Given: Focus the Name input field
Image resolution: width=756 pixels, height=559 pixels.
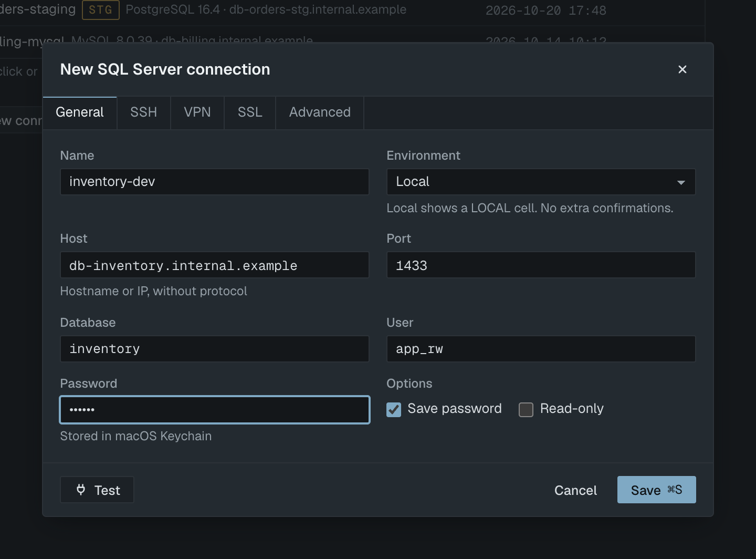Looking at the screenshot, I should click(x=215, y=182).
